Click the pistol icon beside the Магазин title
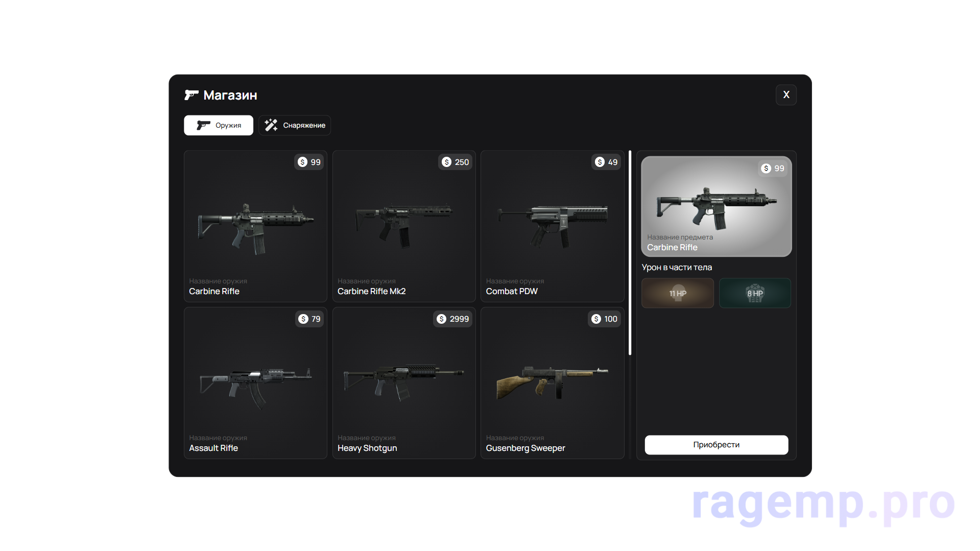This screenshot has height=551, width=980. [x=192, y=95]
